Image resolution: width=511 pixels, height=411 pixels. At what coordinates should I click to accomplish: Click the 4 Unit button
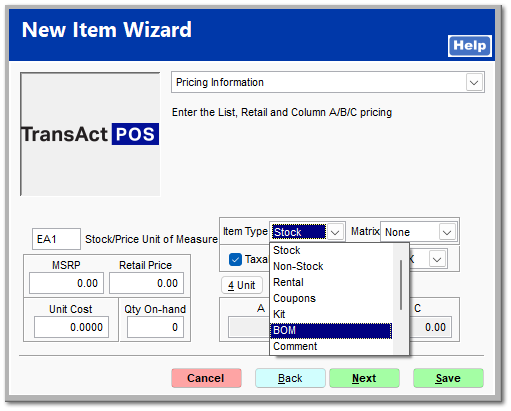pyautogui.click(x=242, y=285)
